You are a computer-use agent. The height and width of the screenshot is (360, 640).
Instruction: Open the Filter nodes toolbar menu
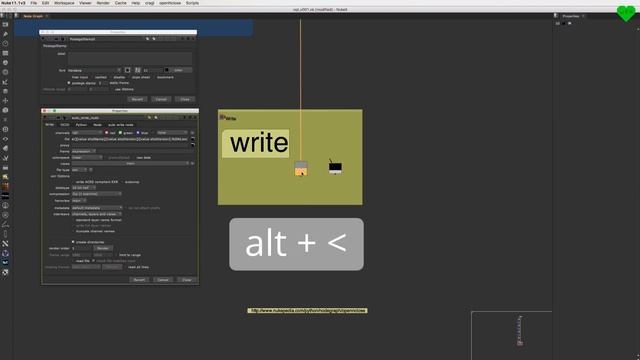[x=5, y=72]
